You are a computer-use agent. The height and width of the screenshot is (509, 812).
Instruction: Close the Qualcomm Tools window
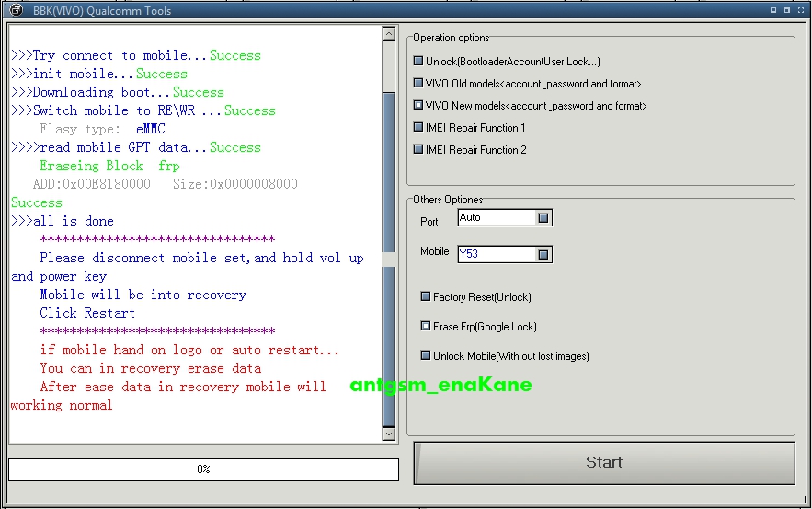click(x=800, y=10)
